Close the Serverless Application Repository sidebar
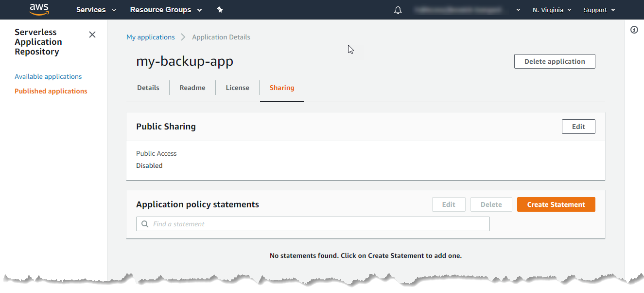Image resolution: width=644 pixels, height=293 pixels. point(92,35)
